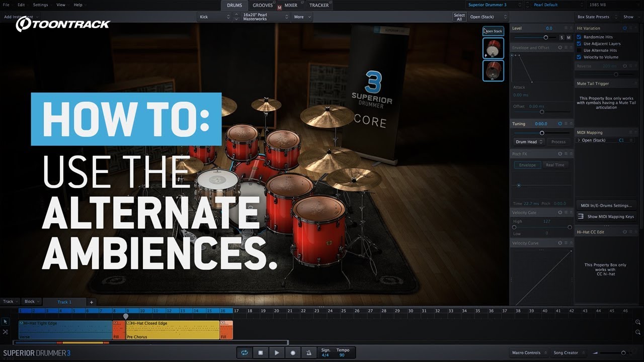Click Show MIDI Mapping Keys button

pyautogui.click(x=606, y=217)
